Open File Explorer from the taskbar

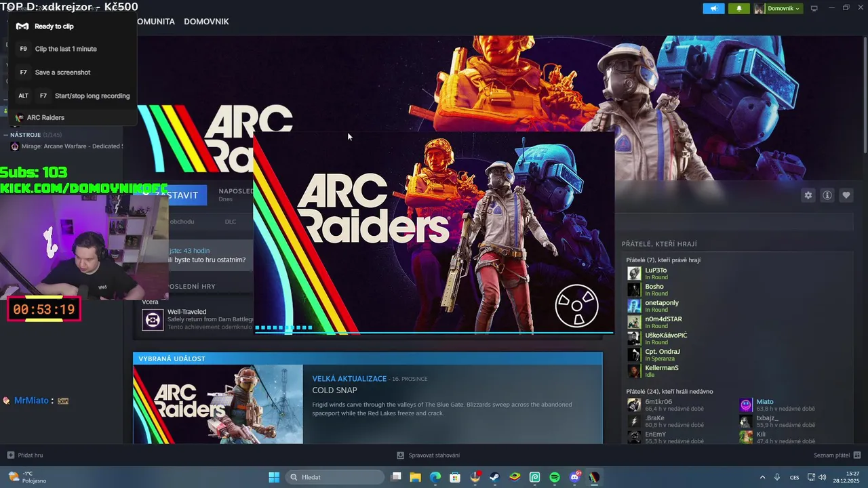click(x=416, y=477)
